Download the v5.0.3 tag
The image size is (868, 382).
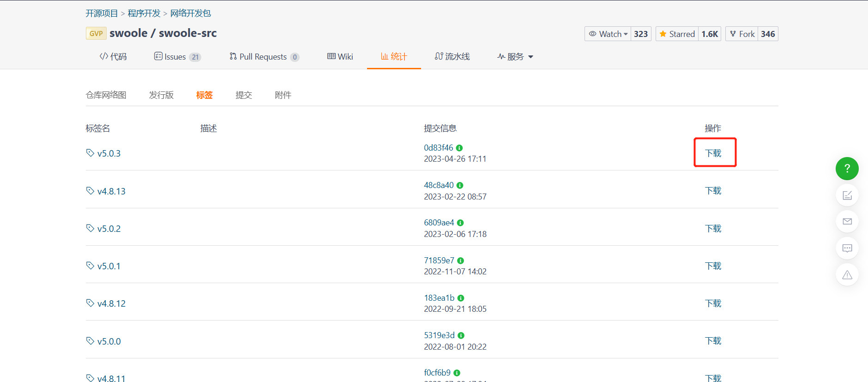[x=713, y=153]
